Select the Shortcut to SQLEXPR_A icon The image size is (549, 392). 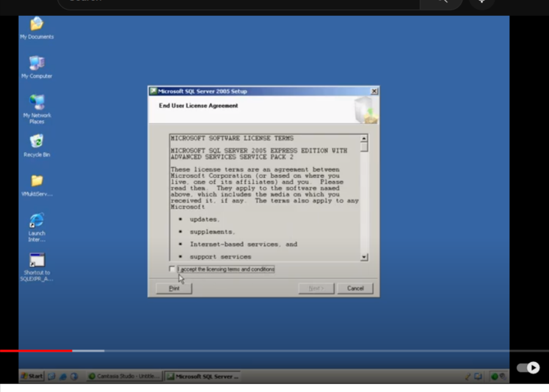click(x=37, y=267)
